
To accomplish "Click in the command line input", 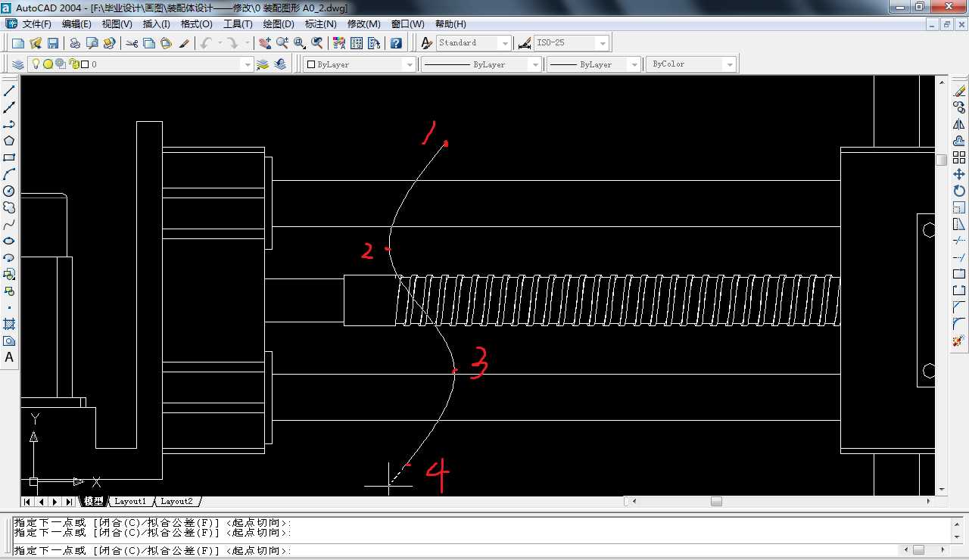I will click(456, 551).
